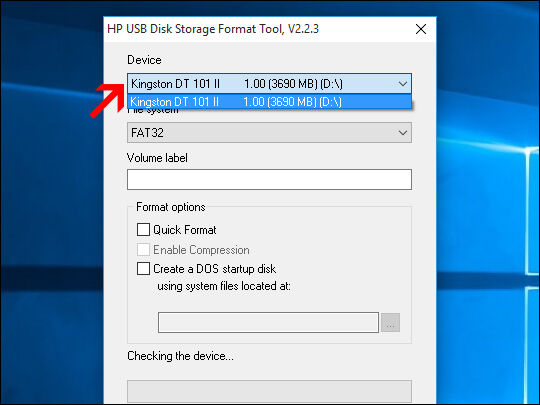Click the Format options group heading
The height and width of the screenshot is (405, 540).
[171, 207]
